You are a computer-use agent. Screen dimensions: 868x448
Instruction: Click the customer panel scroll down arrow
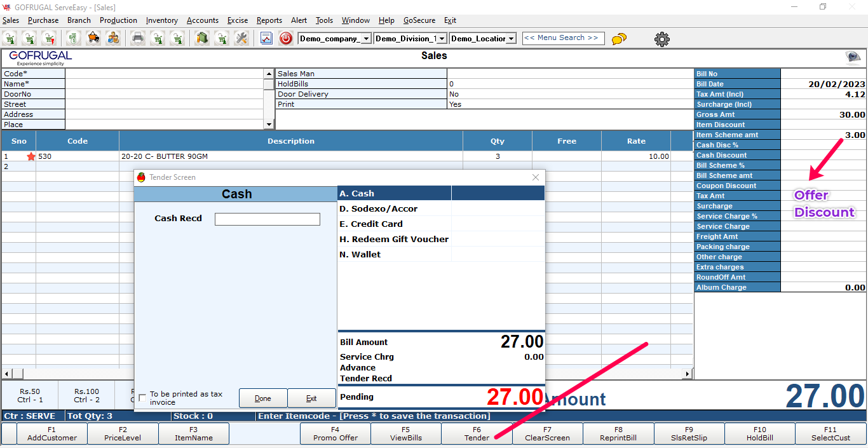tap(269, 125)
